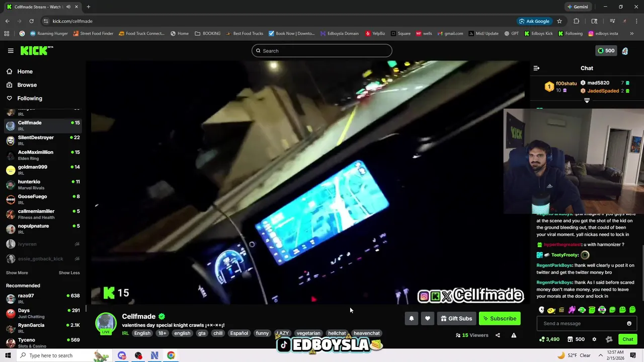The width and height of the screenshot is (644, 362).
Task: Click the address bar URL kick.com/cellfmade
Action: coord(72,21)
